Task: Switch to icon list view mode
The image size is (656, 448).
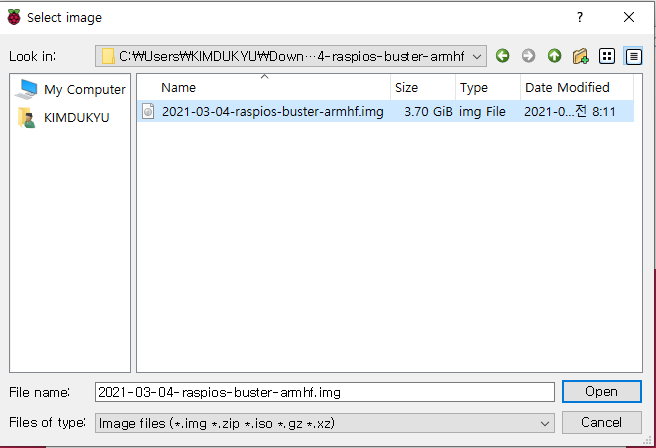Action: pos(607,56)
